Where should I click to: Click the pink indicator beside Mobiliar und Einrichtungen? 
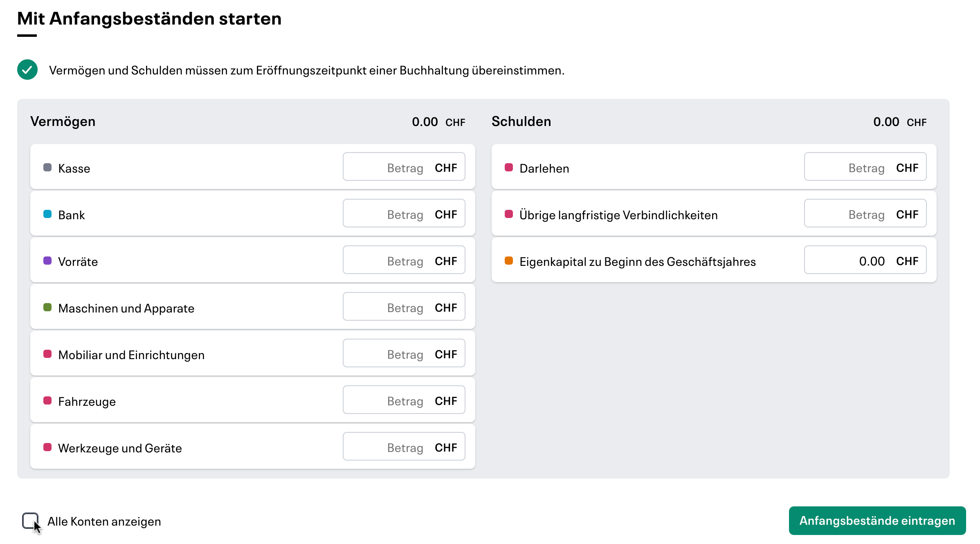click(47, 353)
